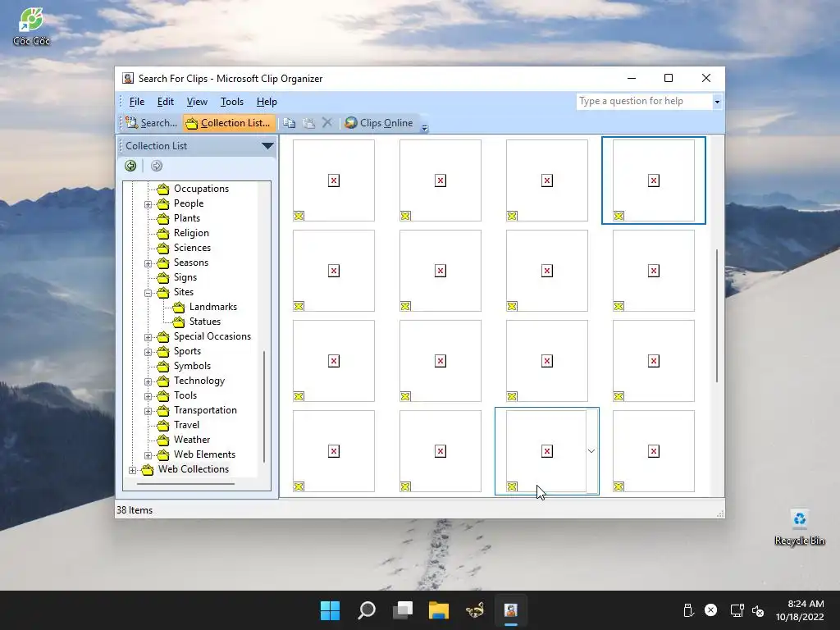This screenshot has width=840, height=630.
Task: Open the File menu
Action: (137, 102)
